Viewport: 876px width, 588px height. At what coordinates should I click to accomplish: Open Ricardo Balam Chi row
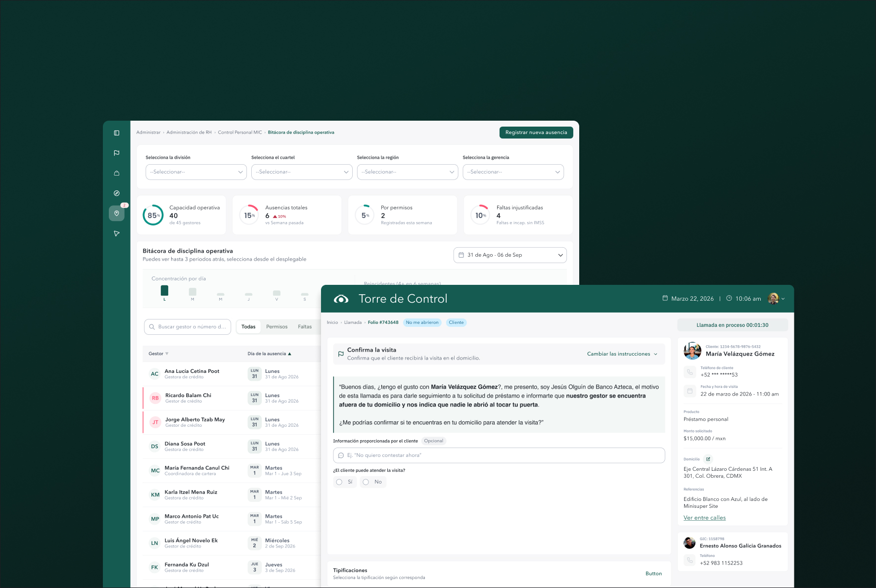coord(231,398)
